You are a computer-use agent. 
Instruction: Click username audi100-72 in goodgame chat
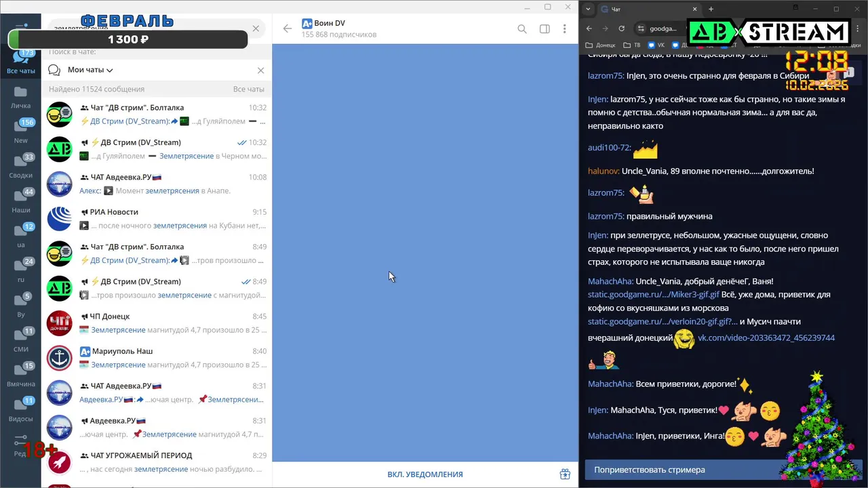coord(609,148)
